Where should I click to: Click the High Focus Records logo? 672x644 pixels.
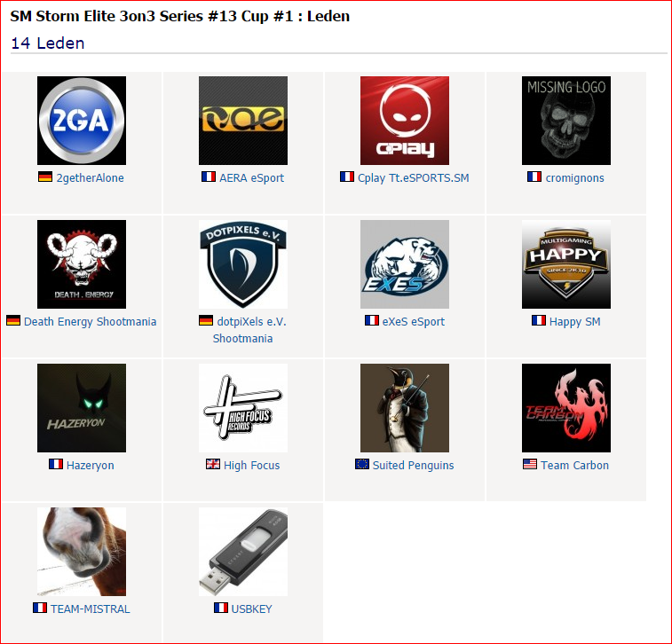click(x=243, y=408)
